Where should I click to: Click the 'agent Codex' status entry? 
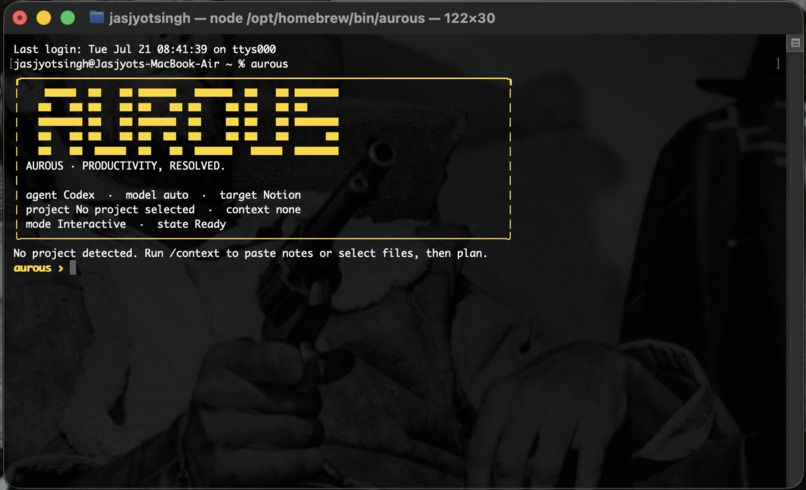point(60,195)
